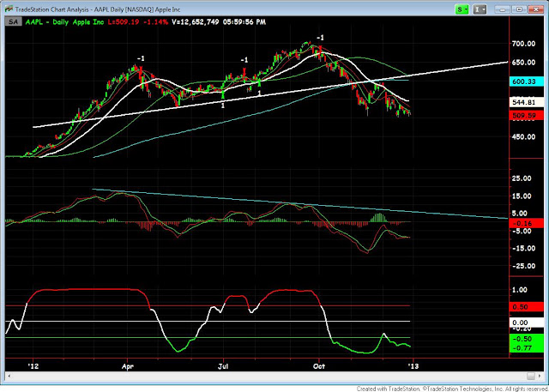Viewport: 549px width, 392px height.
Task: Click the Oct date axis label
Action: pyautogui.click(x=319, y=366)
